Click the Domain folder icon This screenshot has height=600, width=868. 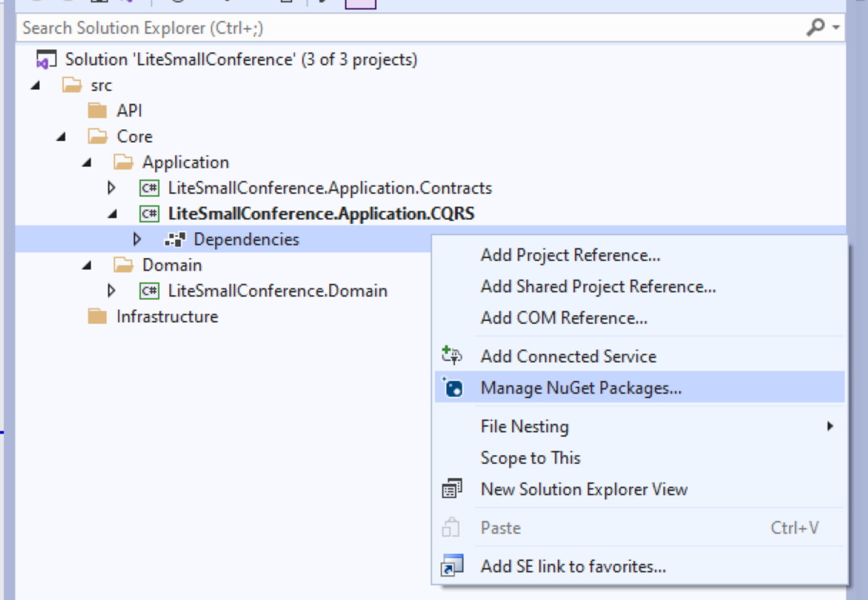point(123,265)
